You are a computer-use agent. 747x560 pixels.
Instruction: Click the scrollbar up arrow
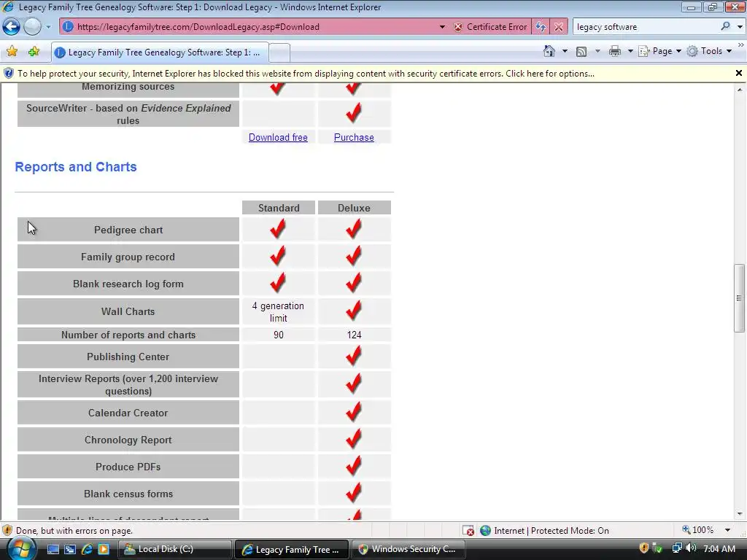pos(740,90)
